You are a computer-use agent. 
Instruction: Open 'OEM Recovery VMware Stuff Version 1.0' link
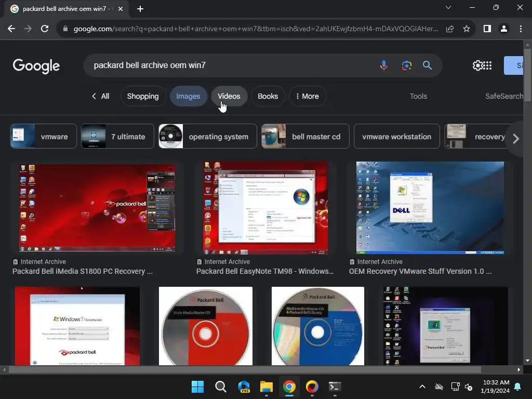[420, 271]
